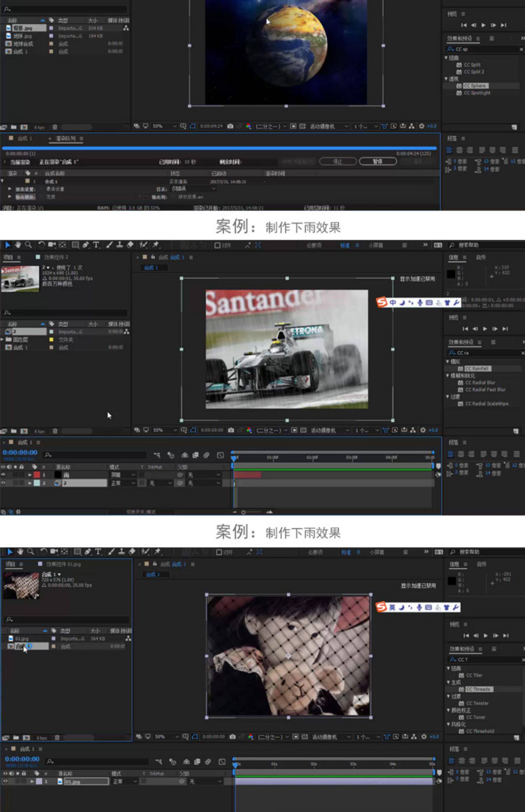Image resolution: width=525 pixels, height=812 pixels.
Task: Jump to first frame in Earth preview panel
Action: coord(464,25)
